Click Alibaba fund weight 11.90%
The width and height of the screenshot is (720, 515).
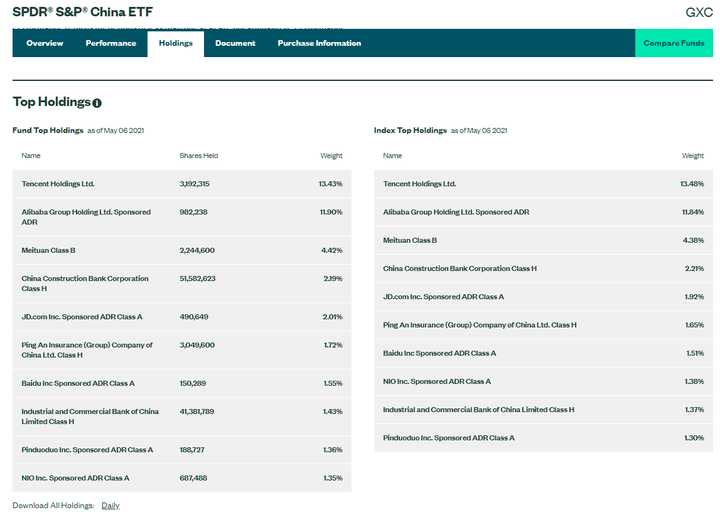(x=331, y=212)
